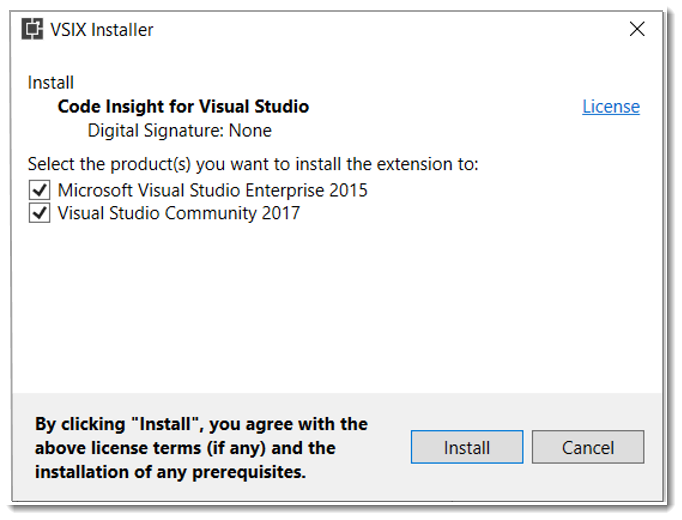Click the word "None" in the signature line
682x520 pixels.
(x=250, y=130)
